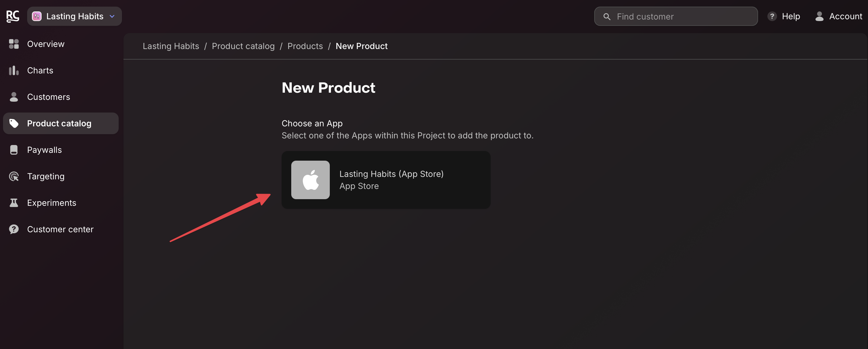Click the RevenueCat logo icon
Viewport: 868px width, 349px height.
click(13, 16)
